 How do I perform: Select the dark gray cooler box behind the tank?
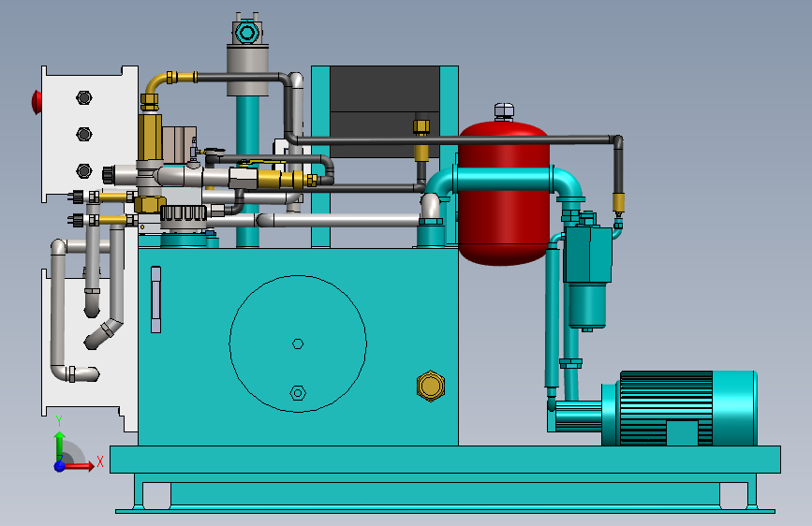385,111
